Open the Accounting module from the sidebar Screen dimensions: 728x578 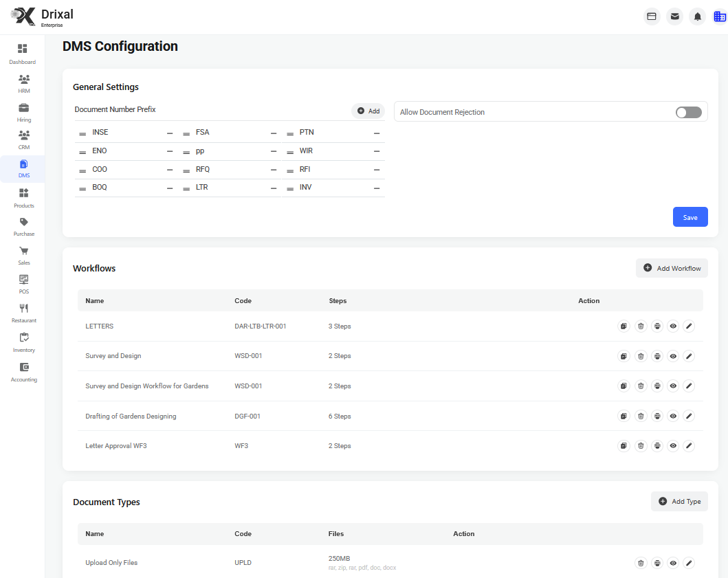(x=23, y=371)
